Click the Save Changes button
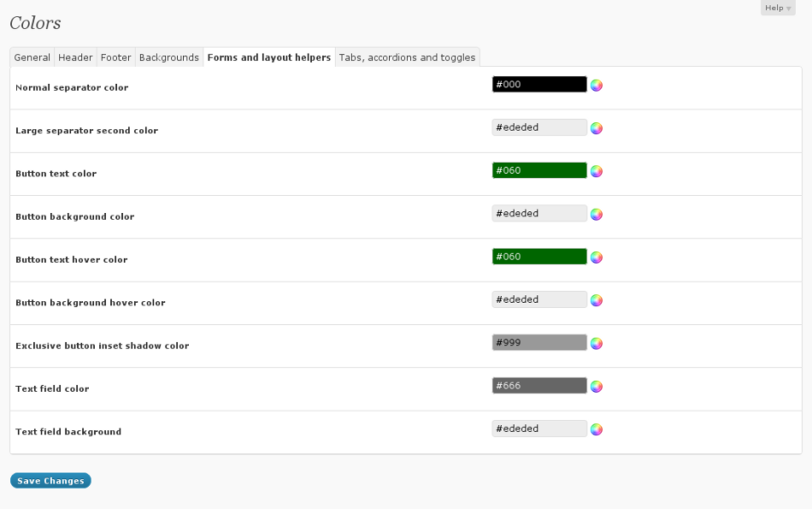This screenshot has width=812, height=509. tap(50, 481)
